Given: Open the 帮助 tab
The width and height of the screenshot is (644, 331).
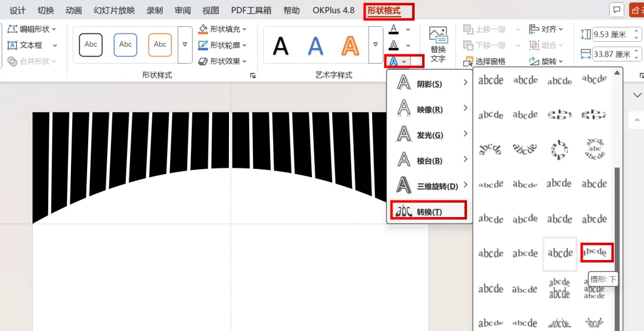Looking at the screenshot, I should click(x=292, y=10).
